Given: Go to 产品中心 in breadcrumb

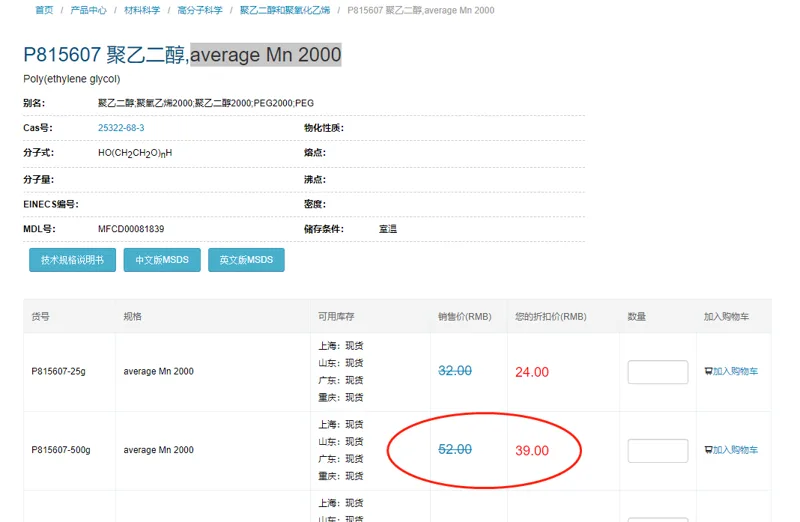Looking at the screenshot, I should [88, 10].
